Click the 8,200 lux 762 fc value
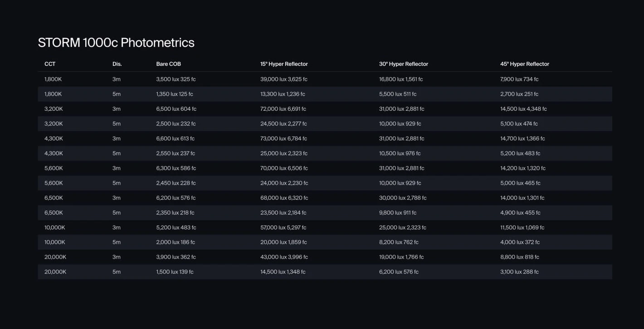644x329 pixels. click(x=399, y=242)
